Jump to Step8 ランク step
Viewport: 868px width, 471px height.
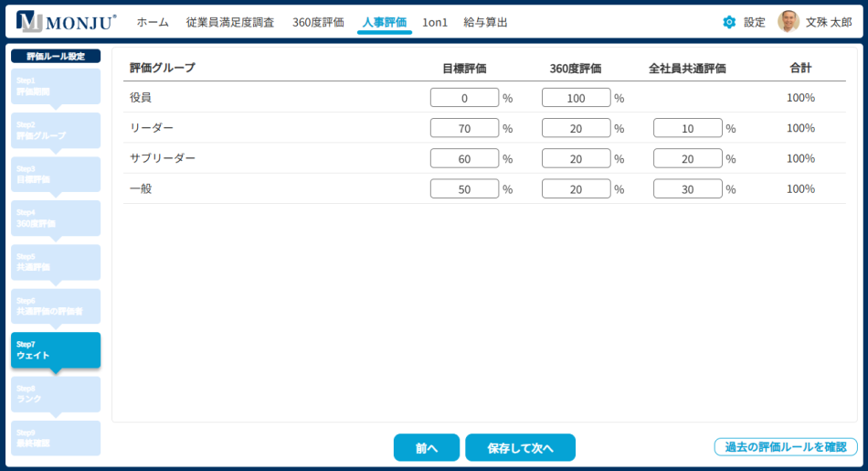56,394
